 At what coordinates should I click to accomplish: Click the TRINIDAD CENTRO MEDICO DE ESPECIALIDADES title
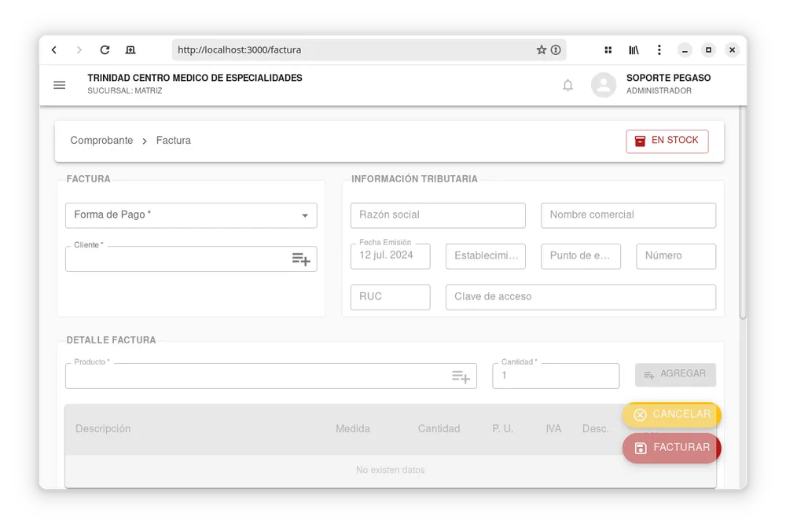point(195,78)
